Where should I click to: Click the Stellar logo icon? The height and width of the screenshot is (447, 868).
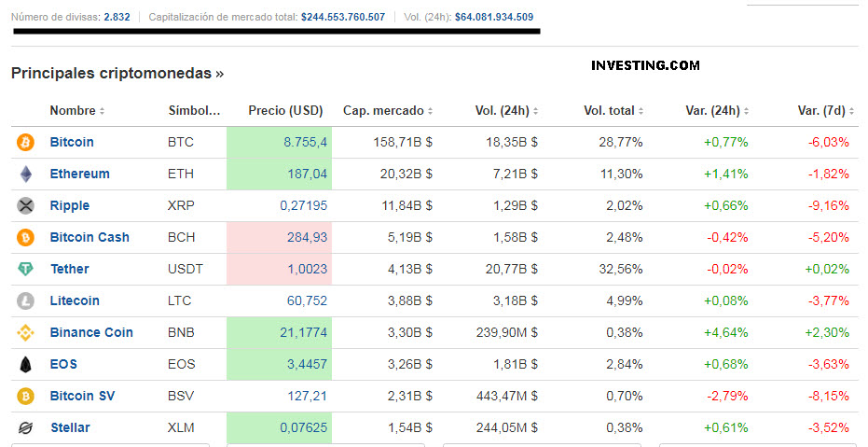pos(25,428)
